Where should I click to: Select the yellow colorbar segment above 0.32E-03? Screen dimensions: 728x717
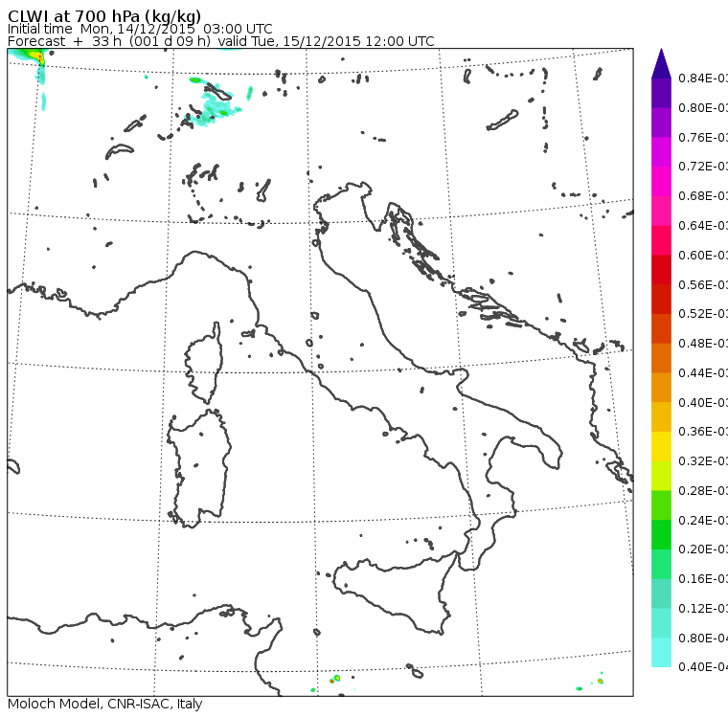(661, 446)
